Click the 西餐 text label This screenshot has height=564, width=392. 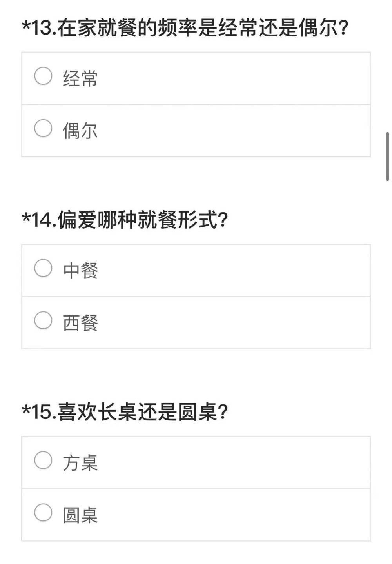[x=80, y=322]
